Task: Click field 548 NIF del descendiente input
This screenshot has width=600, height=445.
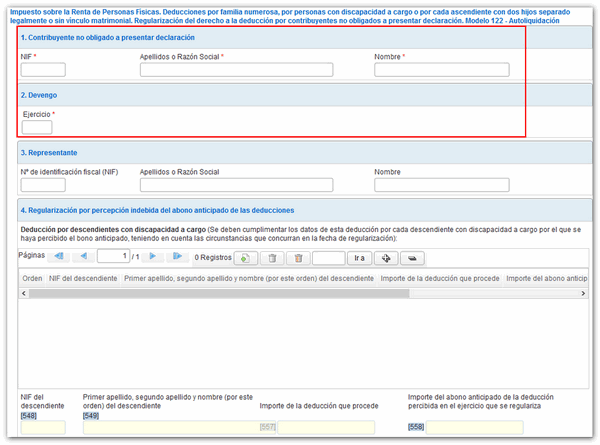Action: tap(42, 427)
